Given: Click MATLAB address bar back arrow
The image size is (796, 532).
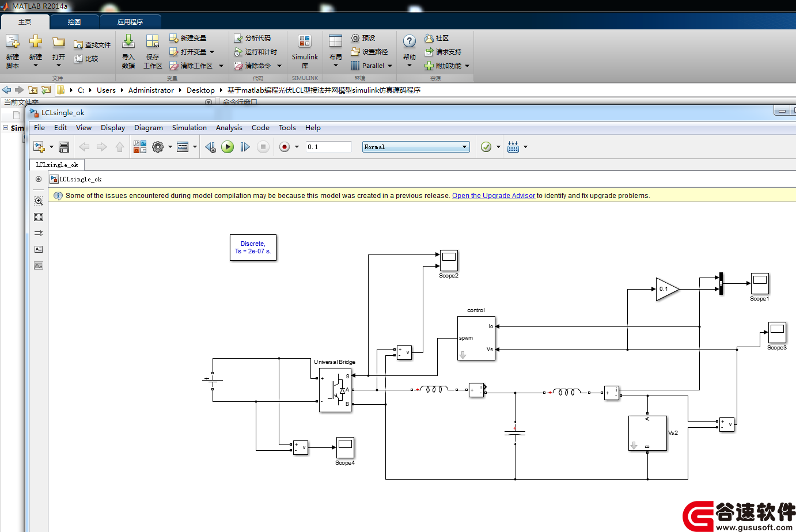Looking at the screenshot, I should click(x=7, y=90).
